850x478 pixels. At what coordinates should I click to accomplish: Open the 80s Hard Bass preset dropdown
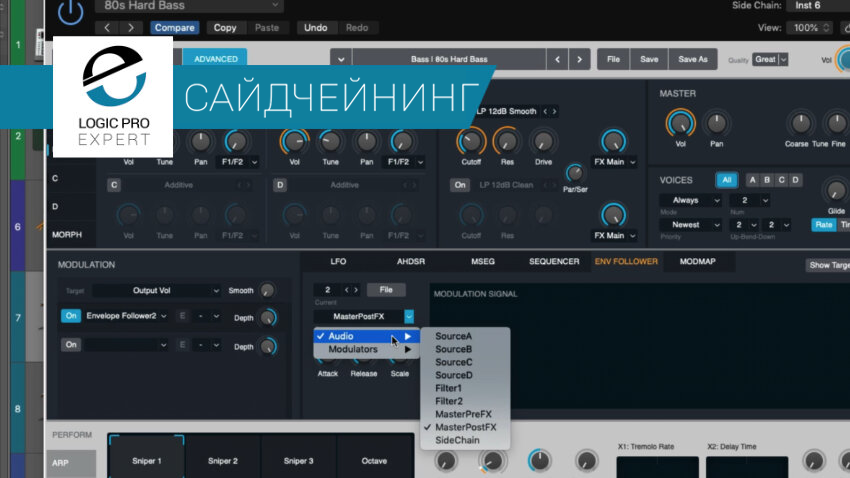[189, 5]
